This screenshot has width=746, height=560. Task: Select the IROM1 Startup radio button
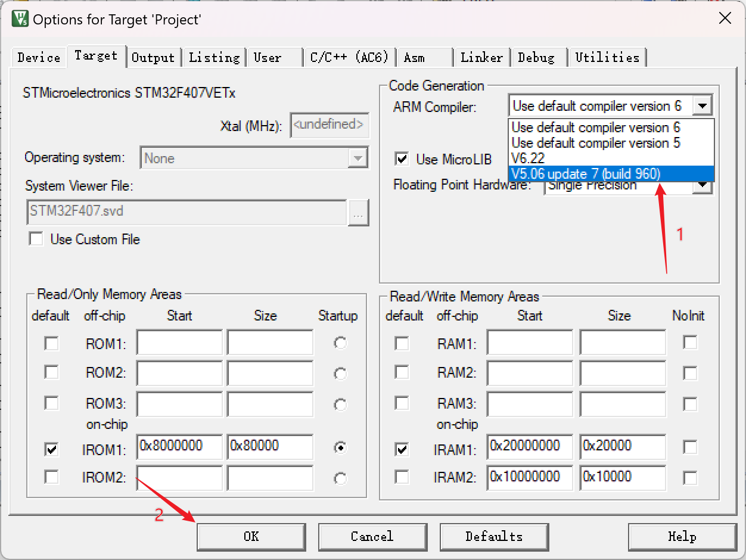click(340, 448)
